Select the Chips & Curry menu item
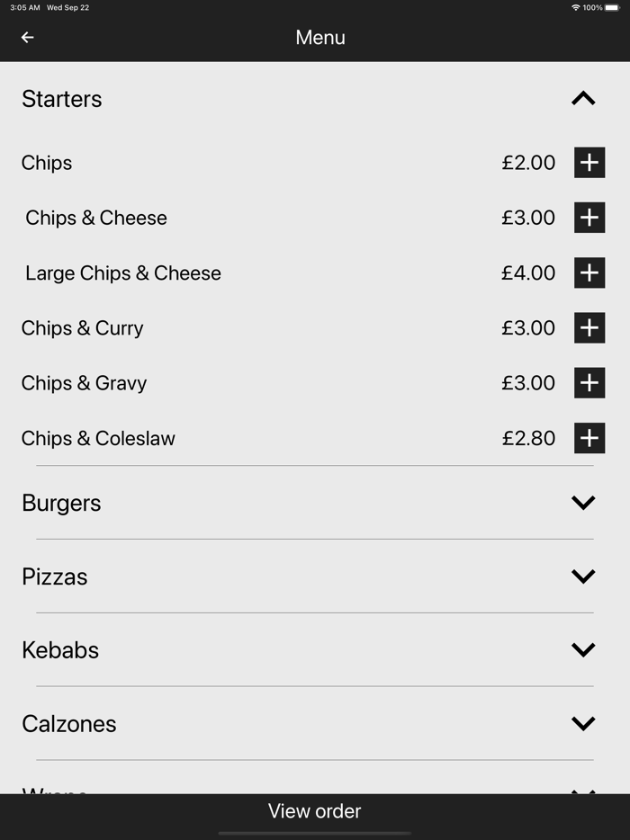The image size is (630, 840). coord(82,327)
